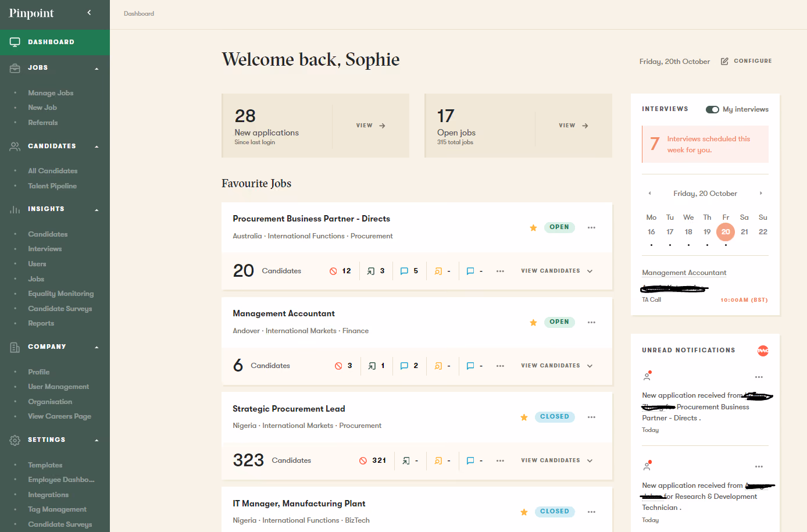The width and height of the screenshot is (807, 532).
Task: Open the three-dot menu for Management Accountant job
Action: pyautogui.click(x=591, y=322)
